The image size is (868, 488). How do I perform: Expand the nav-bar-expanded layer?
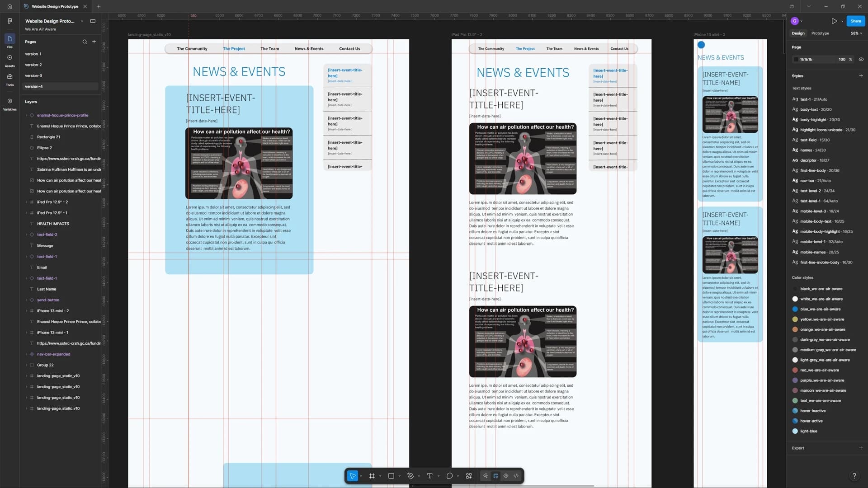[x=26, y=354]
